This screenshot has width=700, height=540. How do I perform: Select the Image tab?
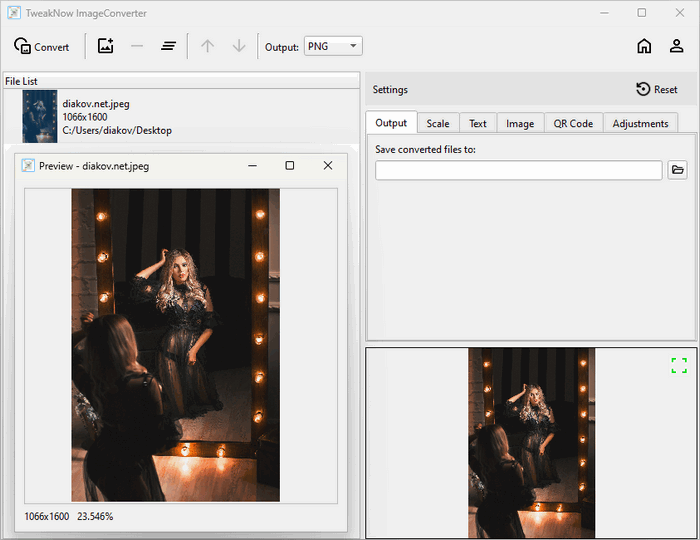[520, 123]
